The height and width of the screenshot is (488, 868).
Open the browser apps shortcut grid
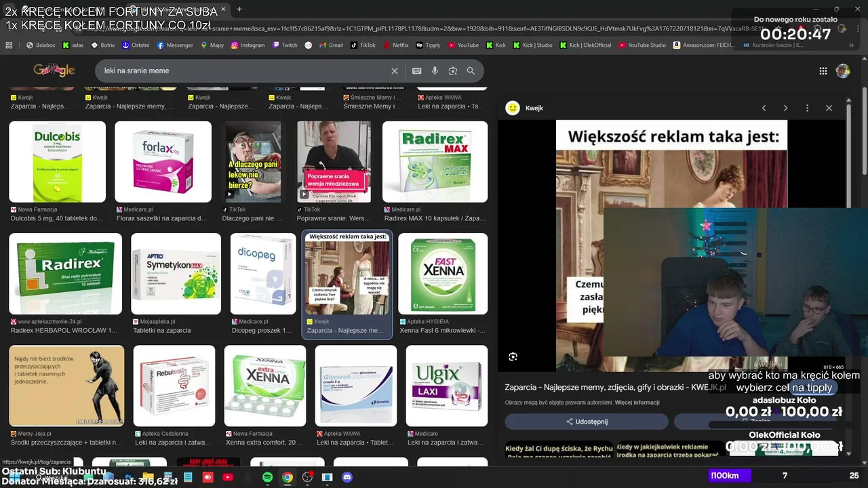pyautogui.click(x=9, y=45)
